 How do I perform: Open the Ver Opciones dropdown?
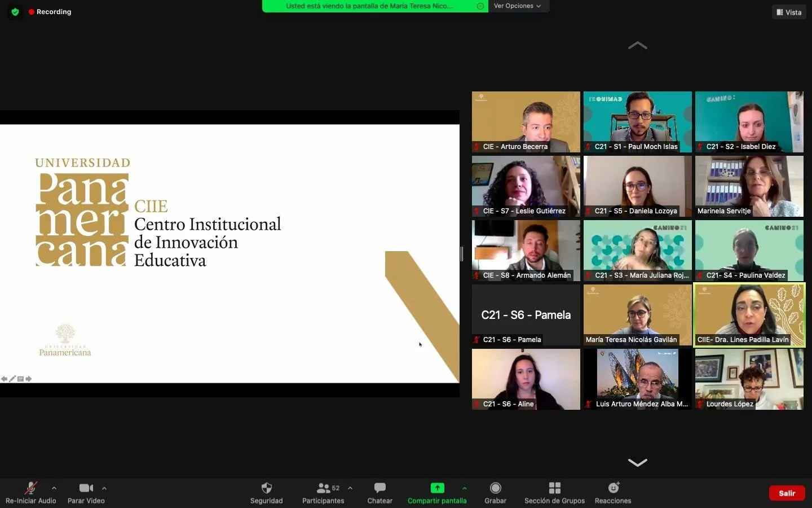pyautogui.click(x=518, y=6)
